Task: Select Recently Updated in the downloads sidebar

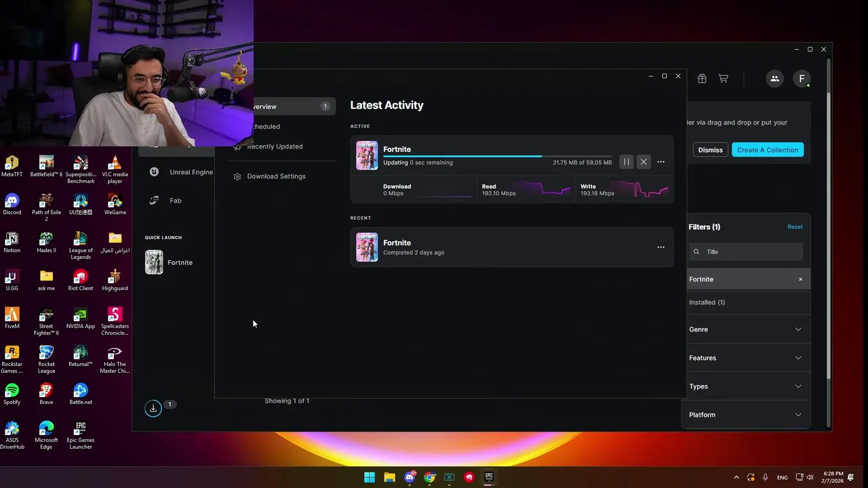Action: [x=275, y=146]
